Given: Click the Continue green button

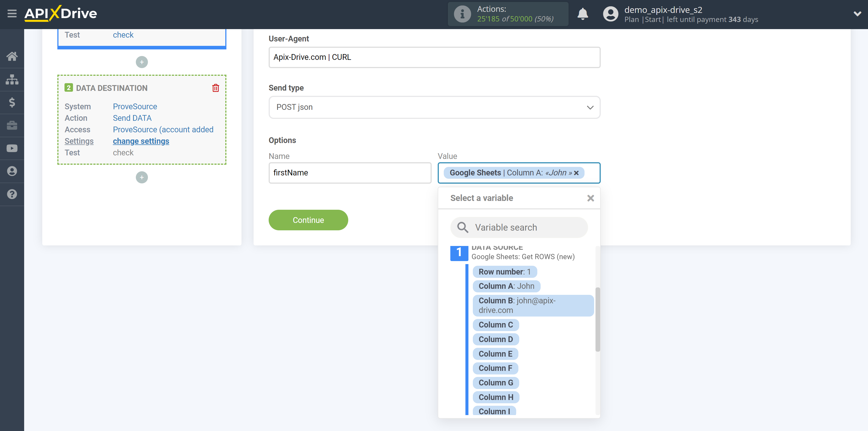Looking at the screenshot, I should (308, 220).
